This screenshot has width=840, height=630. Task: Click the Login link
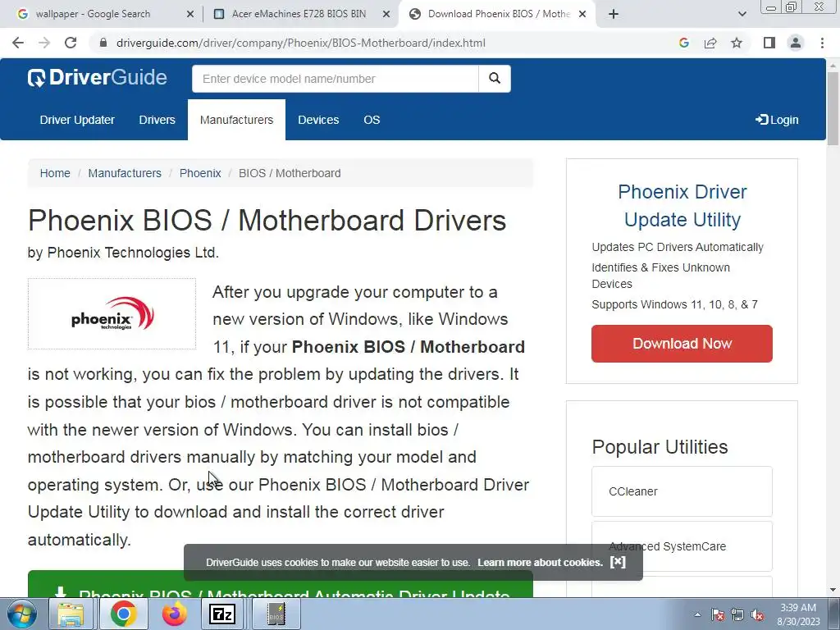(777, 120)
